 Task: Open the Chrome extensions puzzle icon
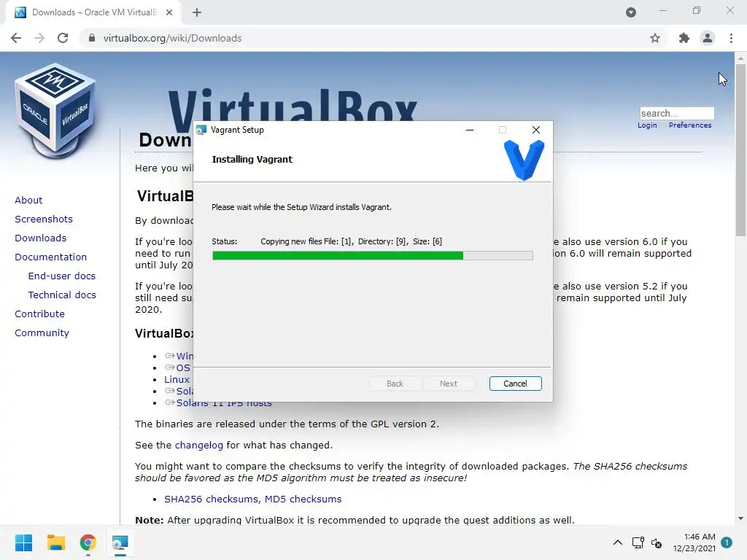point(684,38)
